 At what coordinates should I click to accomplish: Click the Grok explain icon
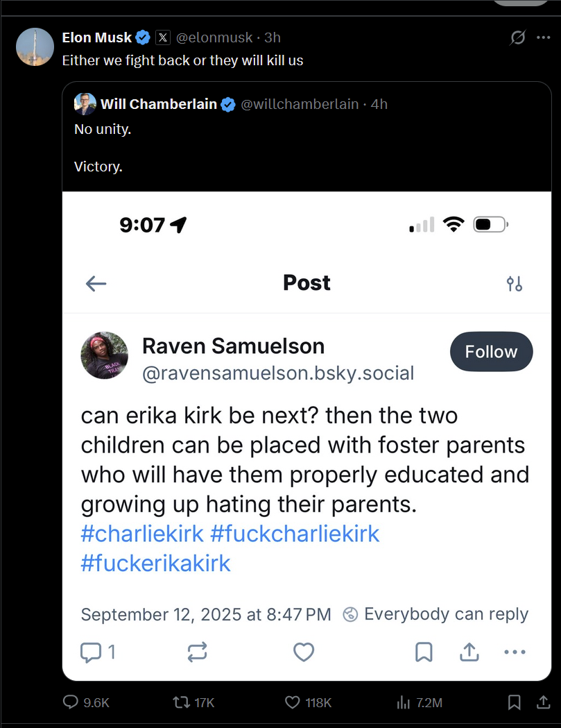(517, 37)
